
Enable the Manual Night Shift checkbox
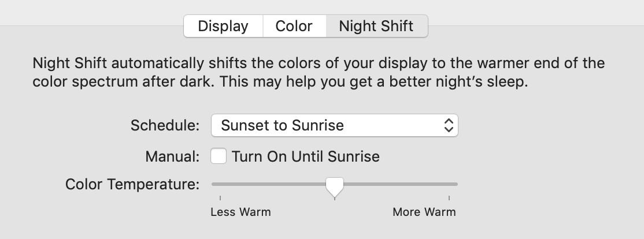[219, 156]
